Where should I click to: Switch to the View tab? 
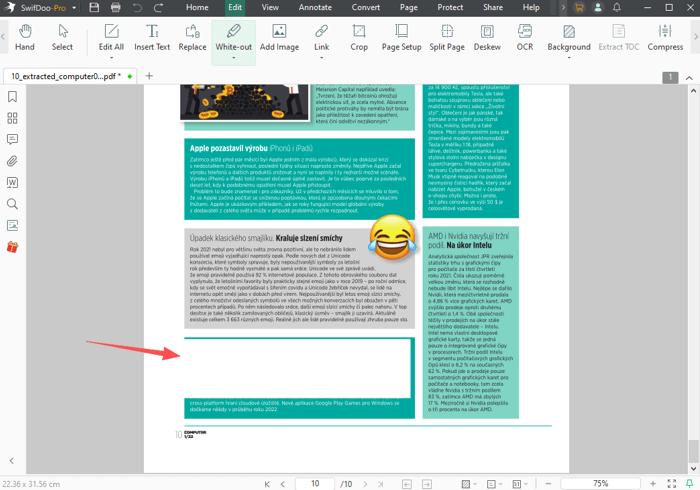coord(270,8)
